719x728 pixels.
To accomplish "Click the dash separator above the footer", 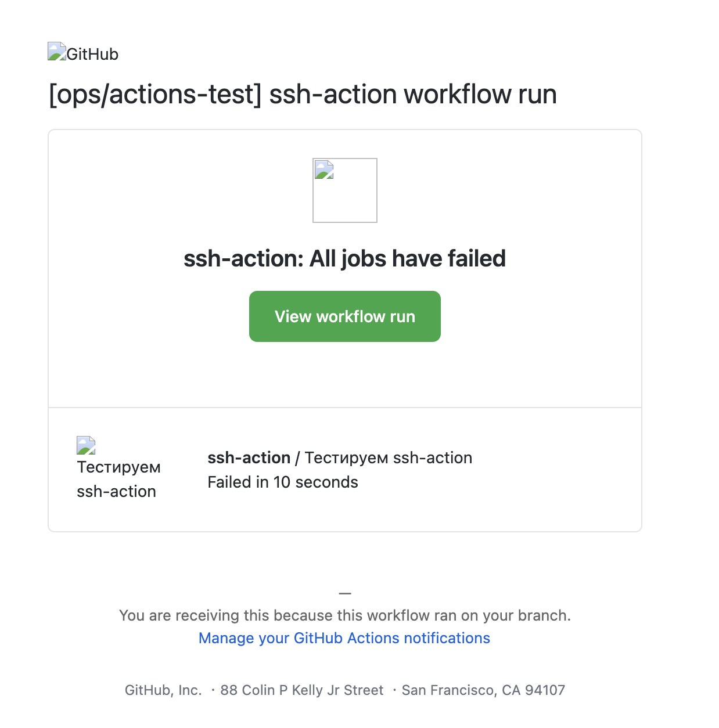I will 345,593.
